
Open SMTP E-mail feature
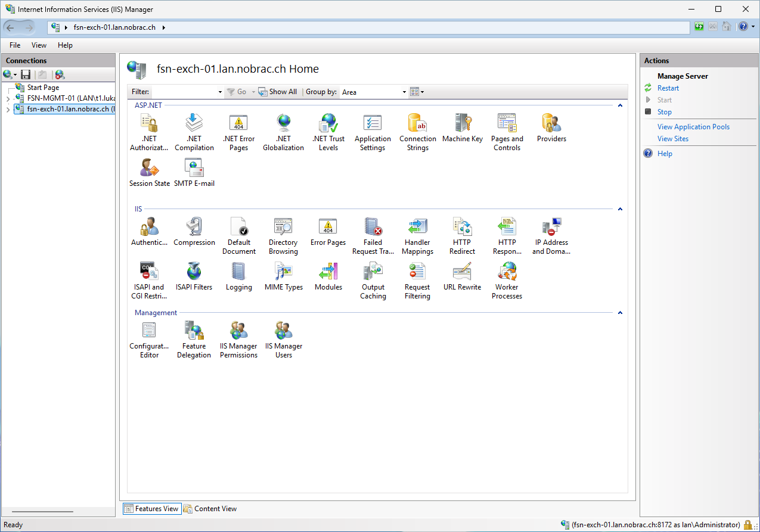pos(194,173)
